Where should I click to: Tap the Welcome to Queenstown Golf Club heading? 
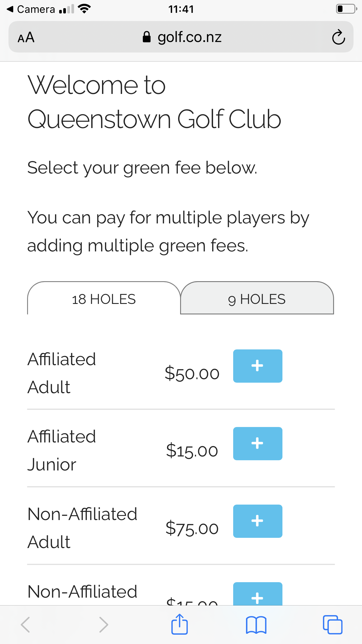pos(154,102)
